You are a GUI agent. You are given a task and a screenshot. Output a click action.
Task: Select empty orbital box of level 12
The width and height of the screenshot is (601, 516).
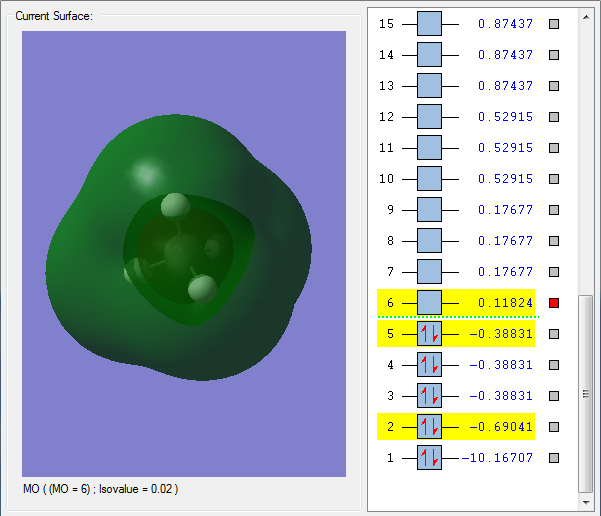pyautogui.click(x=429, y=117)
